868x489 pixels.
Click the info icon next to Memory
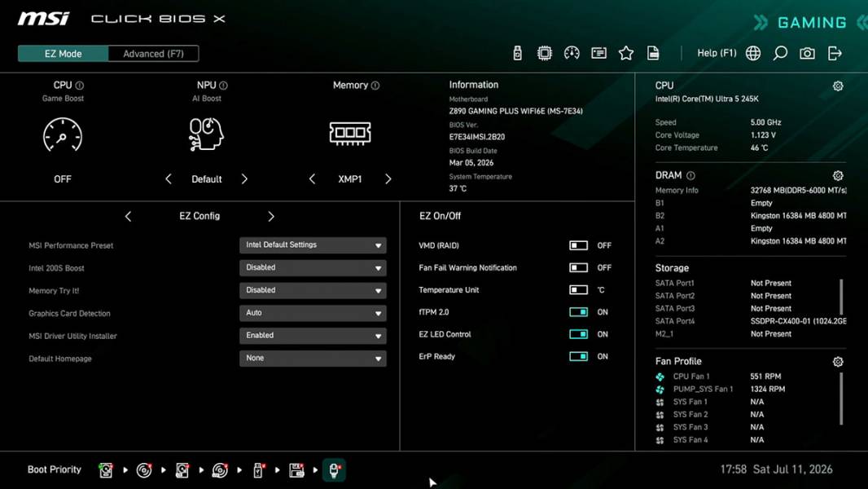375,86
